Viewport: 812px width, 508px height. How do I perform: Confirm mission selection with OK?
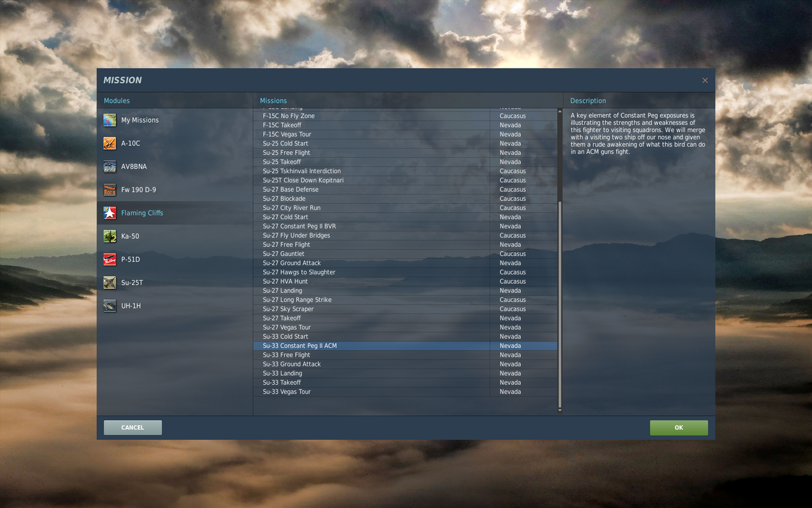[x=679, y=427]
